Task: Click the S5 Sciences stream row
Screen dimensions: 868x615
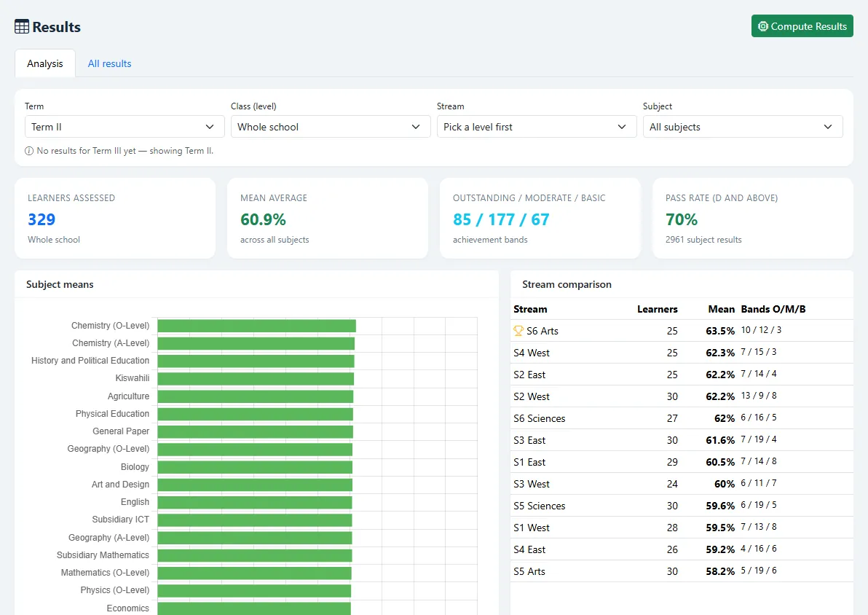Action: coord(682,506)
